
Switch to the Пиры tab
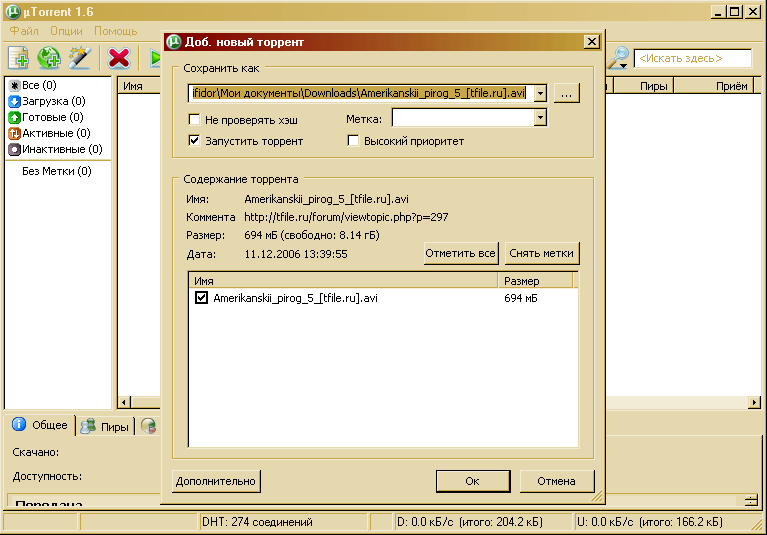point(105,426)
